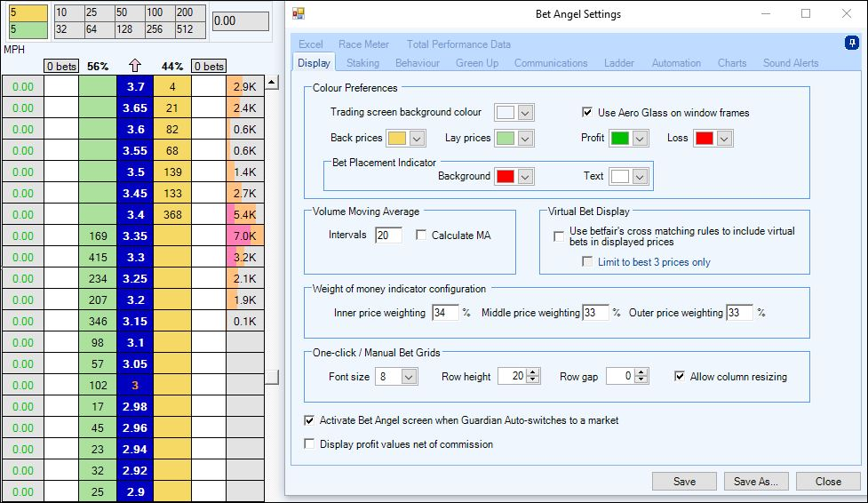Click the ladder scrollbar up arrow
Screen dimensions: 868x503
click(272, 84)
